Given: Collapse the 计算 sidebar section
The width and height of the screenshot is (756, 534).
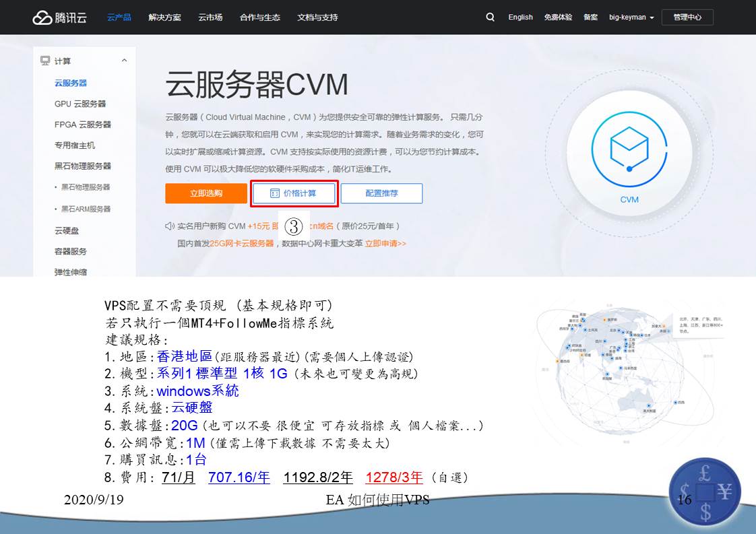Looking at the screenshot, I should click(124, 61).
